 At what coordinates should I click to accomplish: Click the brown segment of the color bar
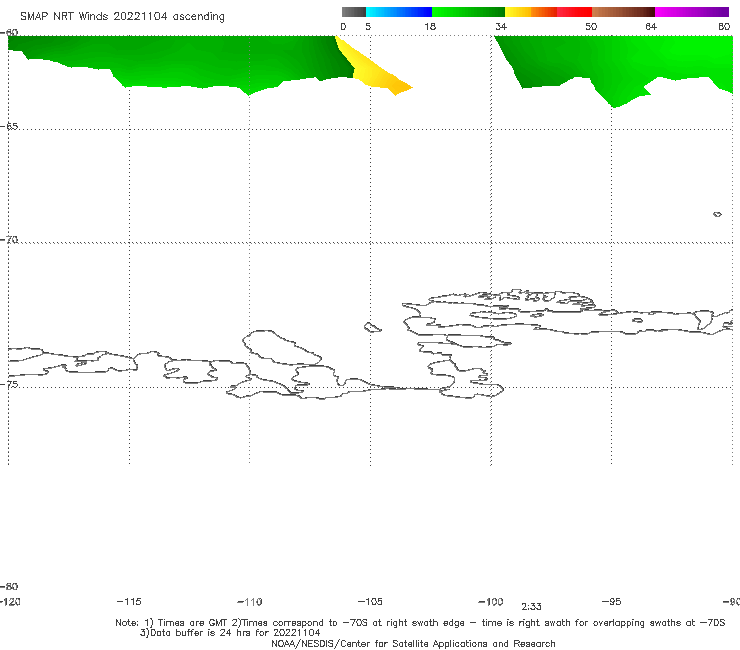tap(623, 12)
